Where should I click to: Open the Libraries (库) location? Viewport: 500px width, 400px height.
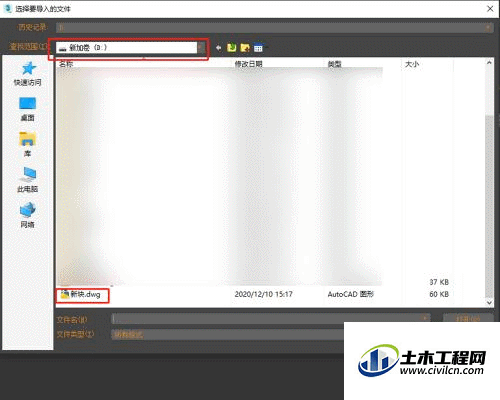tap(28, 144)
